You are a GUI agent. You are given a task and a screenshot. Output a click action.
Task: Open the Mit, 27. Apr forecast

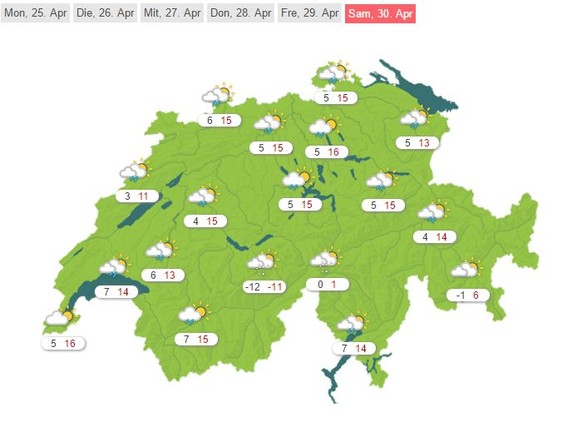(172, 13)
